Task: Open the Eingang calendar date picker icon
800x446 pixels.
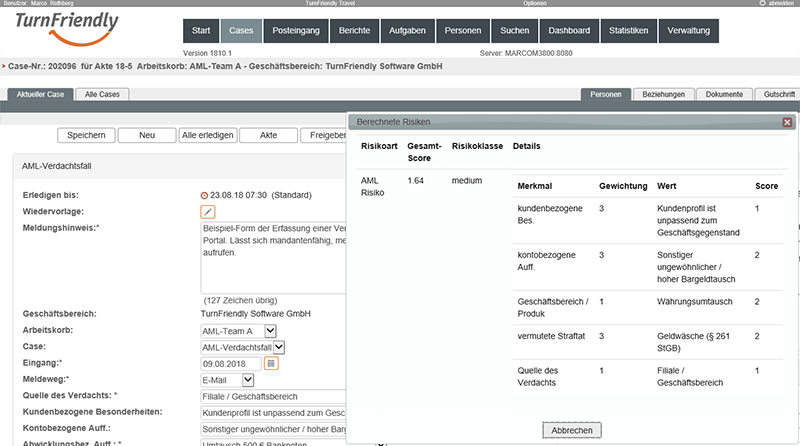Action: (x=271, y=363)
